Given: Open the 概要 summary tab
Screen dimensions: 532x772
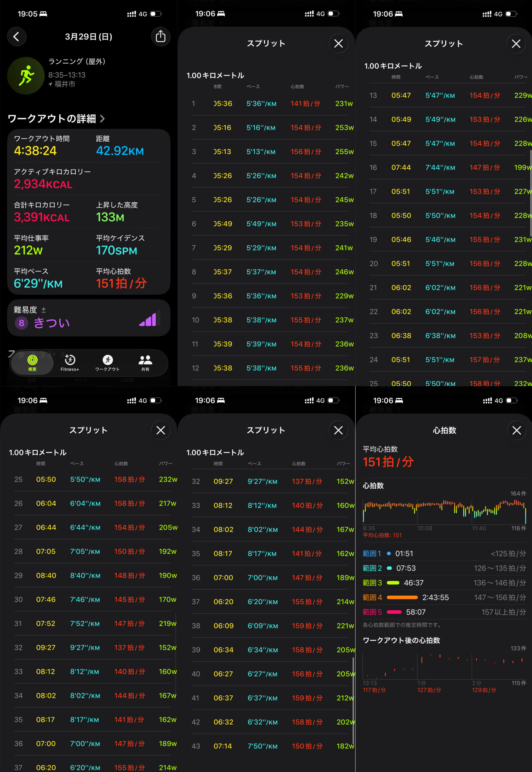Looking at the screenshot, I should (x=32, y=363).
